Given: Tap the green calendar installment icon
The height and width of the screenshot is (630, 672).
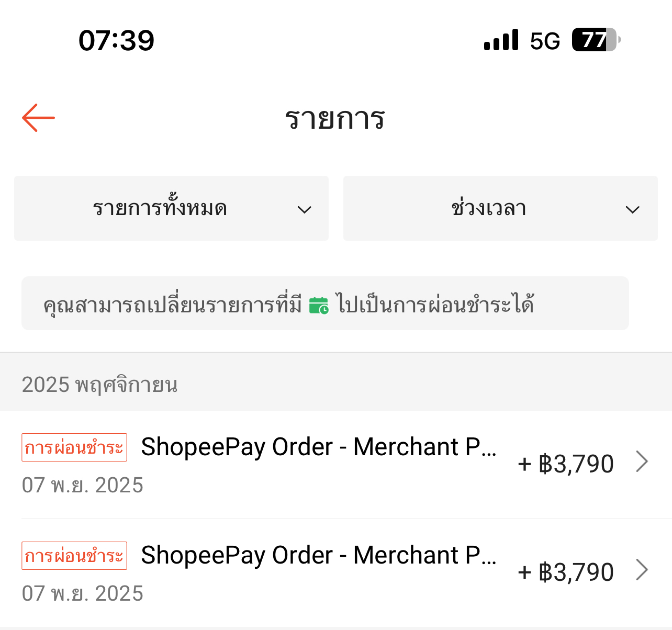Looking at the screenshot, I should point(319,305).
